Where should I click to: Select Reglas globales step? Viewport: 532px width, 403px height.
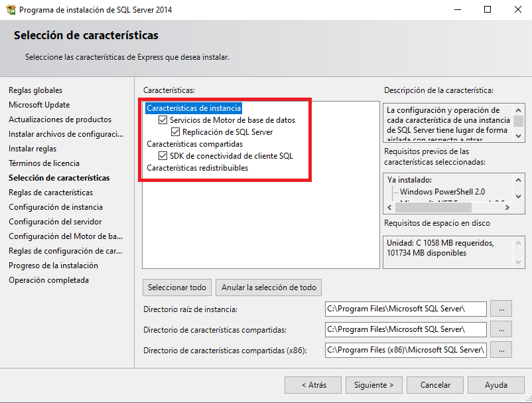click(x=36, y=90)
